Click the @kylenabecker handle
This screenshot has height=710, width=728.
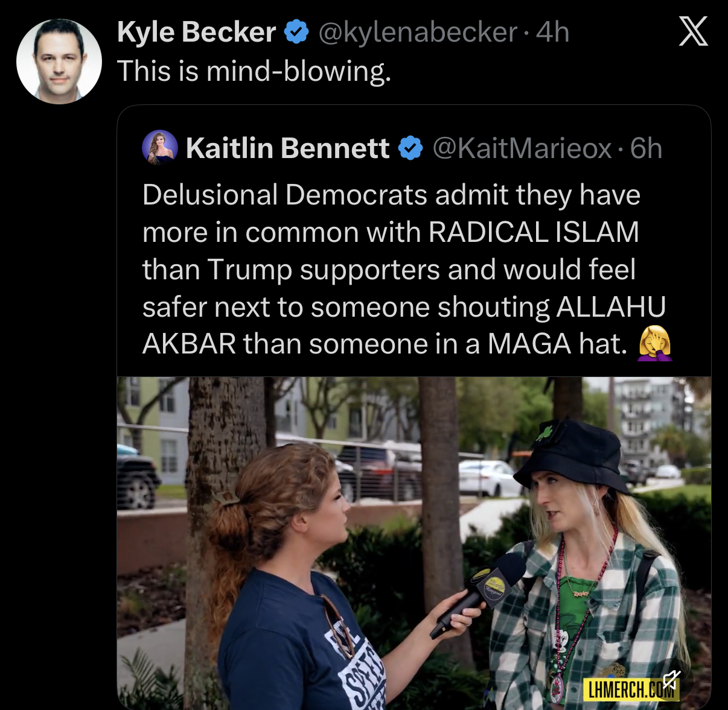[x=418, y=32]
